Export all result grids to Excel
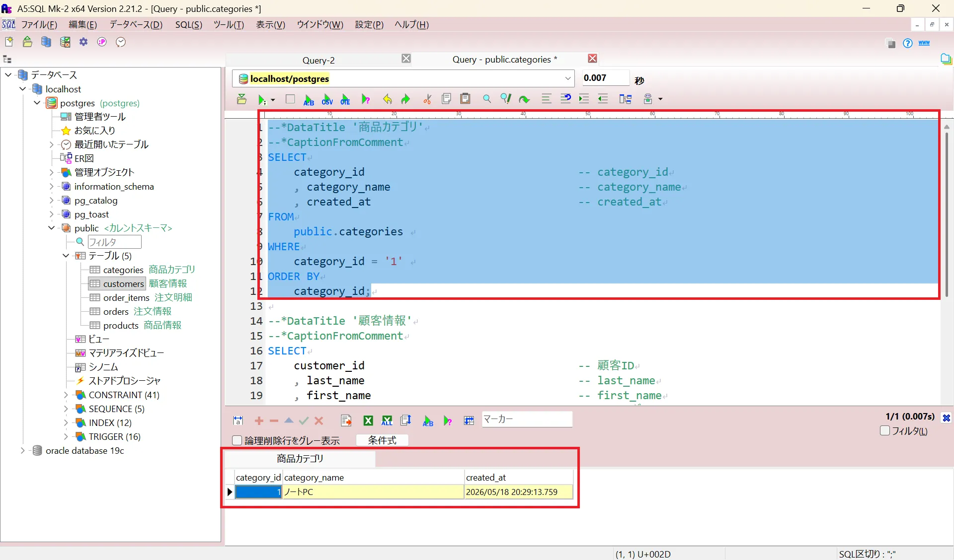954x560 pixels. click(x=387, y=420)
